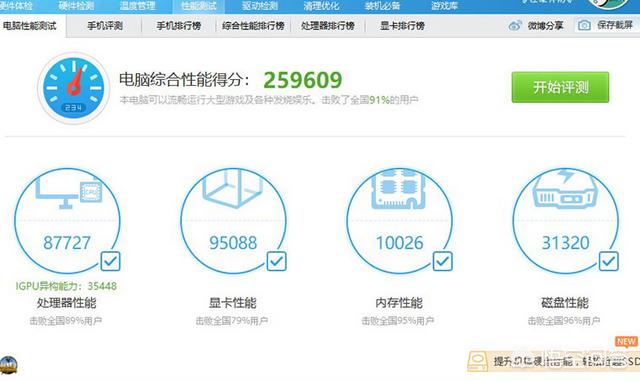Click the graphics card cube icon
Viewport: 640px width, 381px height.
click(x=233, y=189)
